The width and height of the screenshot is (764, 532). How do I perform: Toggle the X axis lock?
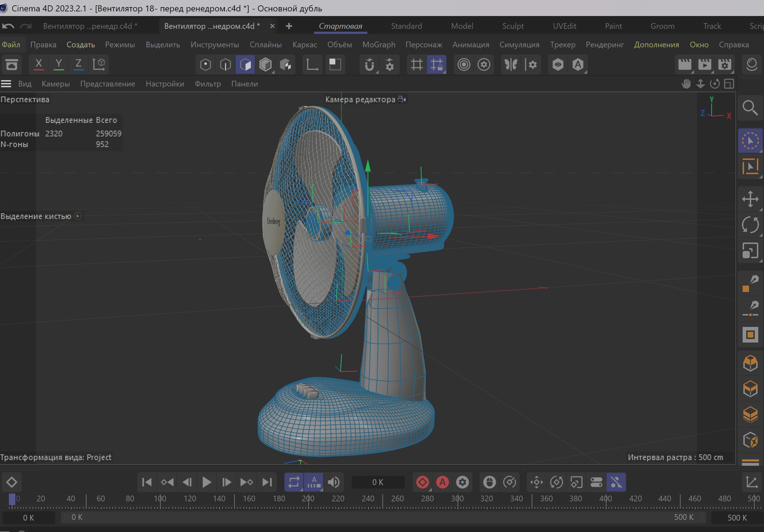[x=38, y=64]
